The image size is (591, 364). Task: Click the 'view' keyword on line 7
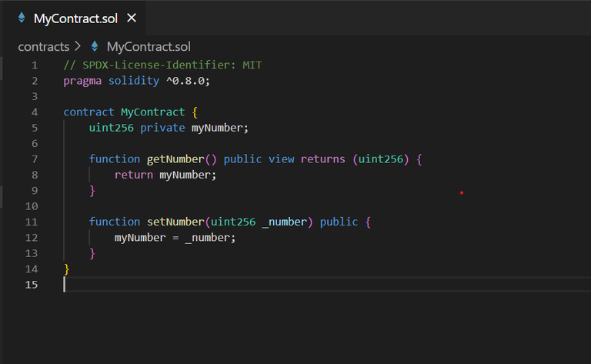(281, 159)
